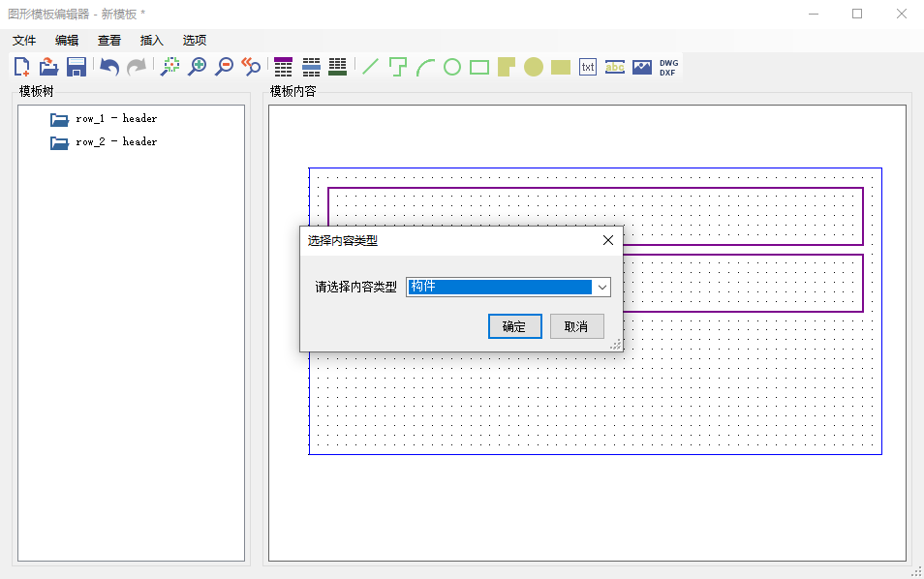The width and height of the screenshot is (924, 579).
Task: Click the DWG DXF import icon
Action: [669, 67]
